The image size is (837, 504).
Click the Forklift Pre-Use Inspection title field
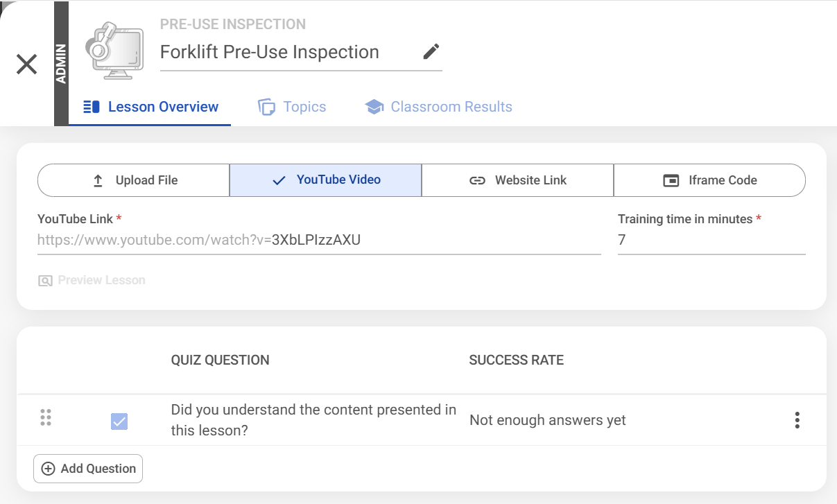point(284,53)
